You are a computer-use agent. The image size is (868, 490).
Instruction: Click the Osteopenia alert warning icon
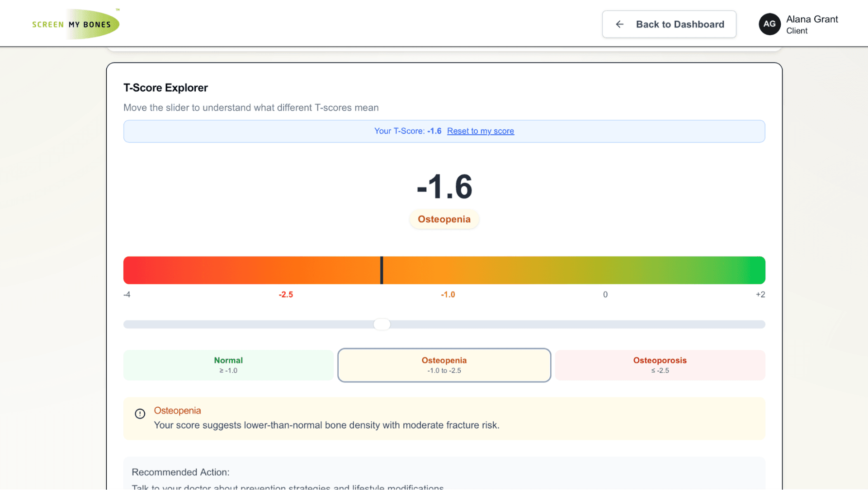point(140,413)
